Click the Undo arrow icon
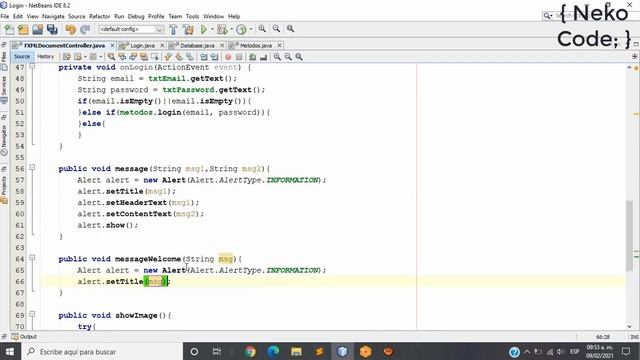 point(71,29)
